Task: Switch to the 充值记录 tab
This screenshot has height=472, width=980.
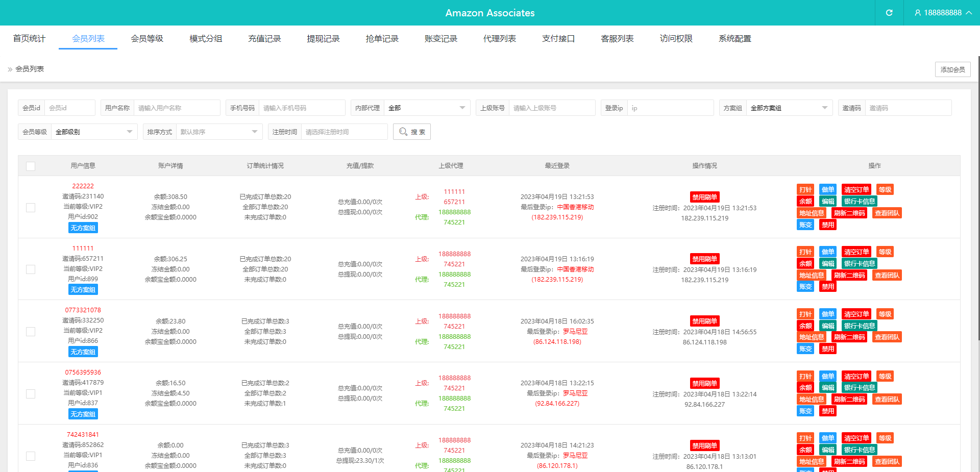Action: [x=264, y=39]
